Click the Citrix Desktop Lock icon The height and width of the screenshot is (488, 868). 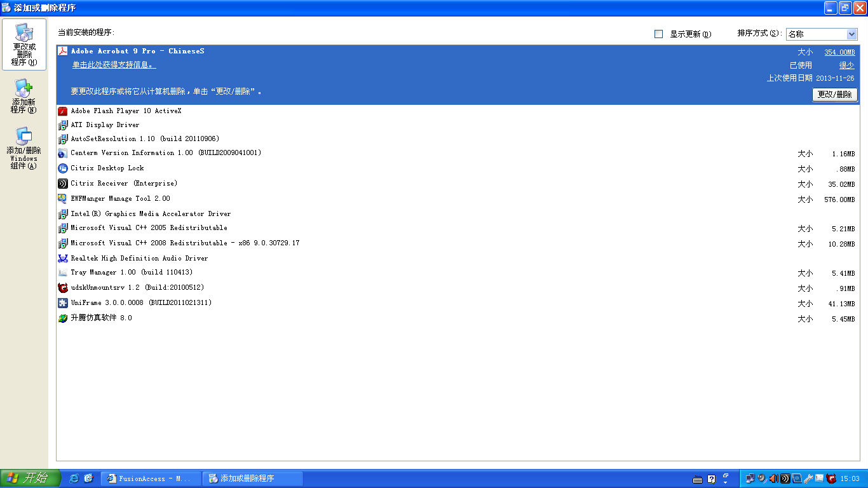62,168
